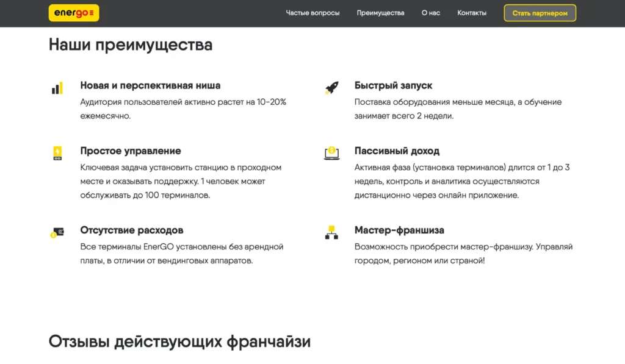
Task: Click the Новая и перспективная ниша heading
Action: click(x=150, y=85)
